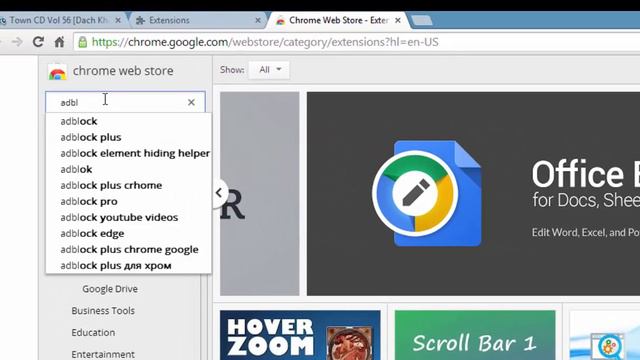Screen dimensions: 640x360
Task: Click the Chrome Web Store rainbow logo
Action: pyautogui.click(x=57, y=73)
